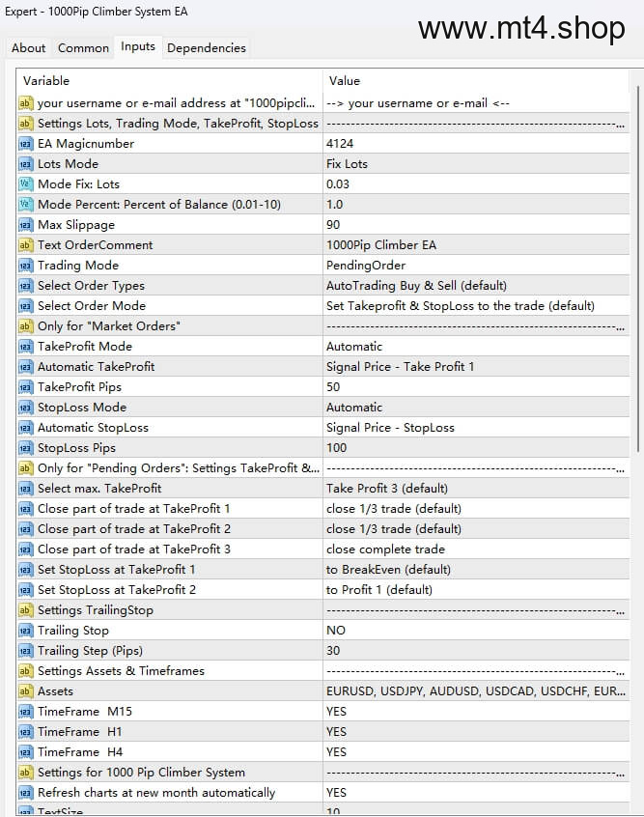Click the icon beside Trailing Step (Pips)
644x817 pixels.
tap(25, 651)
